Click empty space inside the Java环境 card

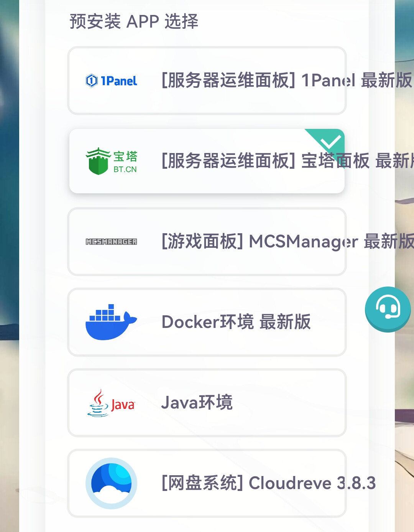(291, 403)
